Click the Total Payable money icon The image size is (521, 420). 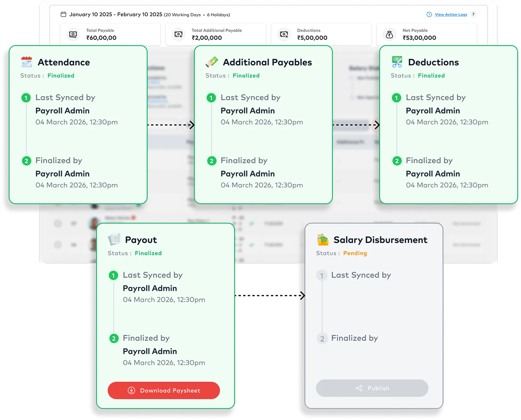(73, 34)
